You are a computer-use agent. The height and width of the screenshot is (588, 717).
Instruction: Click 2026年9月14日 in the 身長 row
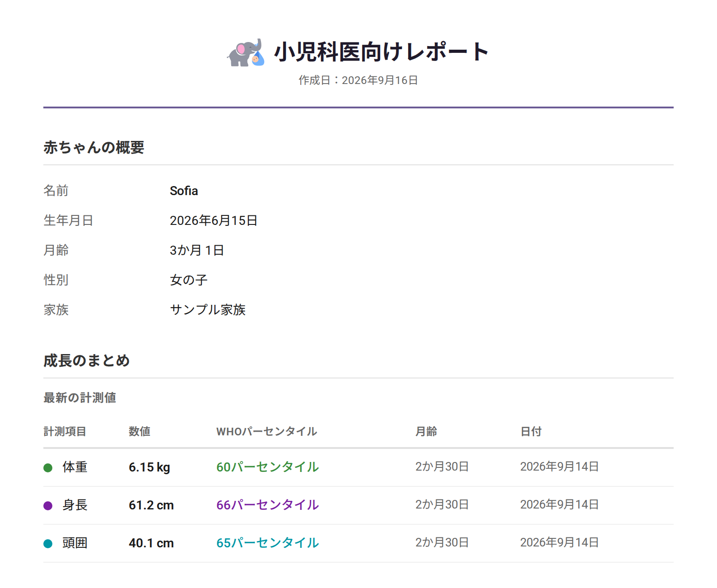(559, 504)
